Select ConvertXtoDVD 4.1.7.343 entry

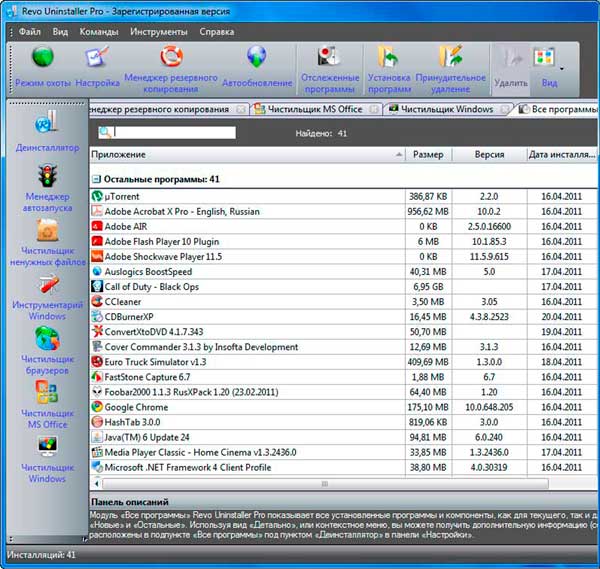click(x=344, y=332)
